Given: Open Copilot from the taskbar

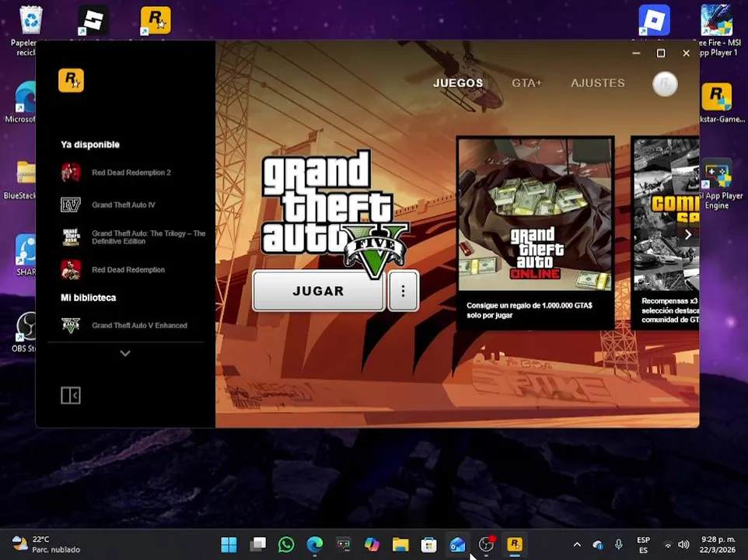Looking at the screenshot, I should point(372,544).
